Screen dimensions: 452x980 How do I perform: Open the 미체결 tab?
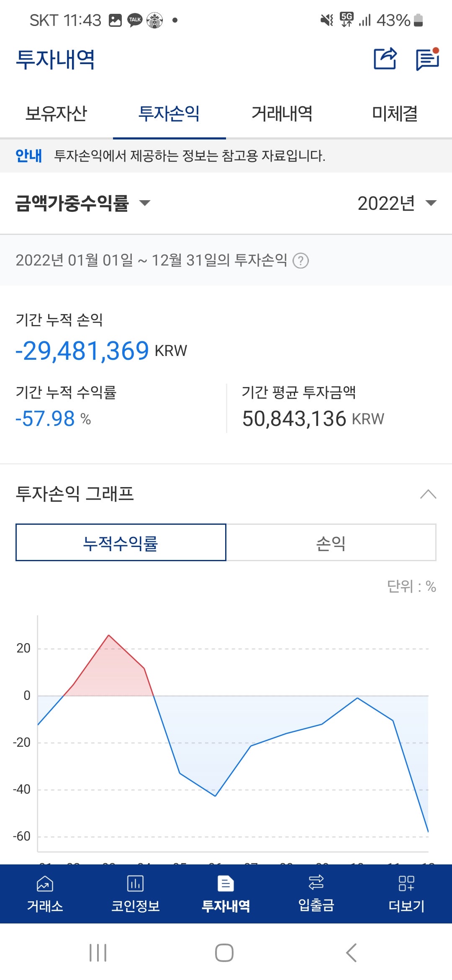395,113
